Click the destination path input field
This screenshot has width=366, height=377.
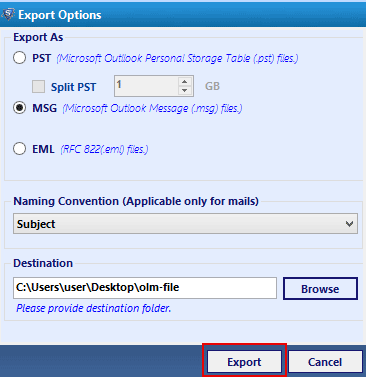click(145, 288)
